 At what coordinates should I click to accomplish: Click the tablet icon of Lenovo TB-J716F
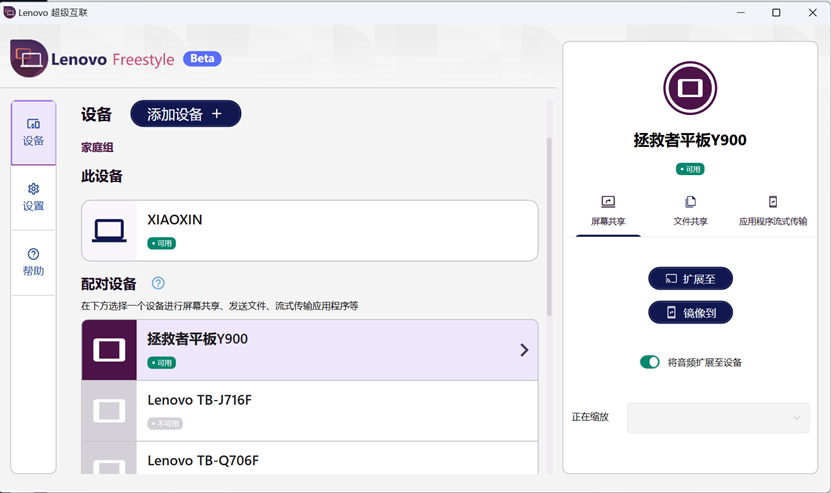pos(109,411)
